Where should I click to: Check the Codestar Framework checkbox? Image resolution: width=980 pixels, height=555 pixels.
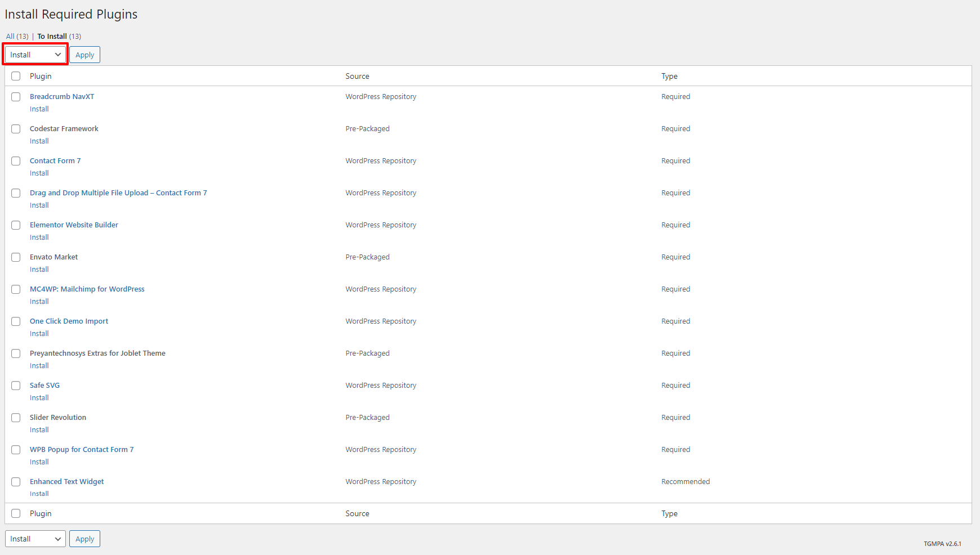(x=16, y=129)
